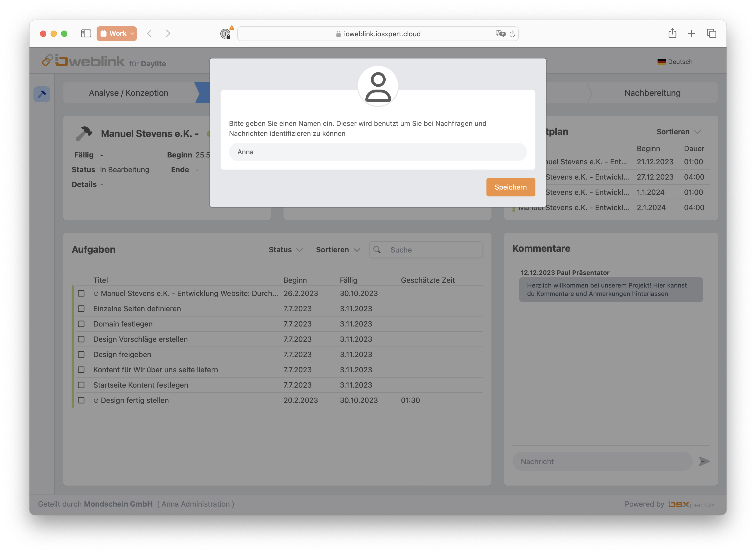Image resolution: width=756 pixels, height=554 pixels.
Task: Go back with the back arrow
Action: [x=150, y=33]
